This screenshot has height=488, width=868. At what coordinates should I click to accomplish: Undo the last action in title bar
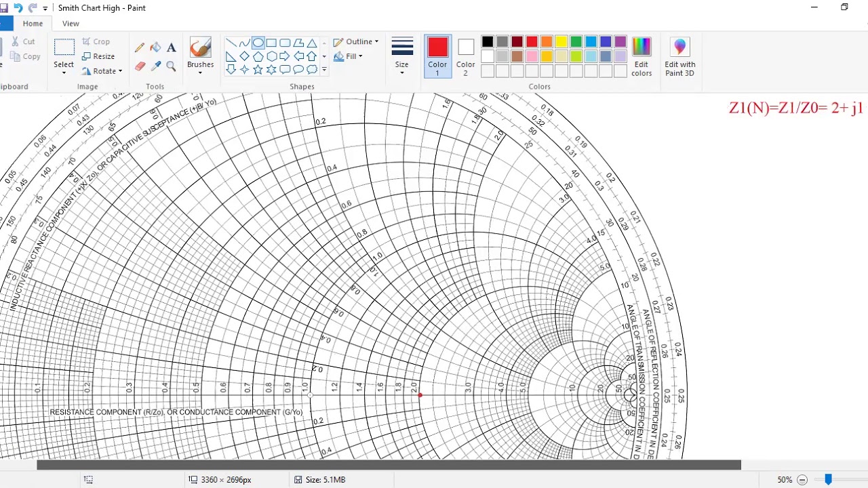click(x=18, y=8)
